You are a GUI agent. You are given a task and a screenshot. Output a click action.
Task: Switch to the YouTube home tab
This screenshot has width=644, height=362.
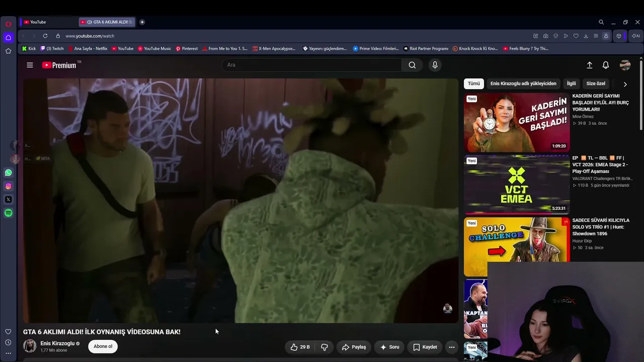point(48,22)
